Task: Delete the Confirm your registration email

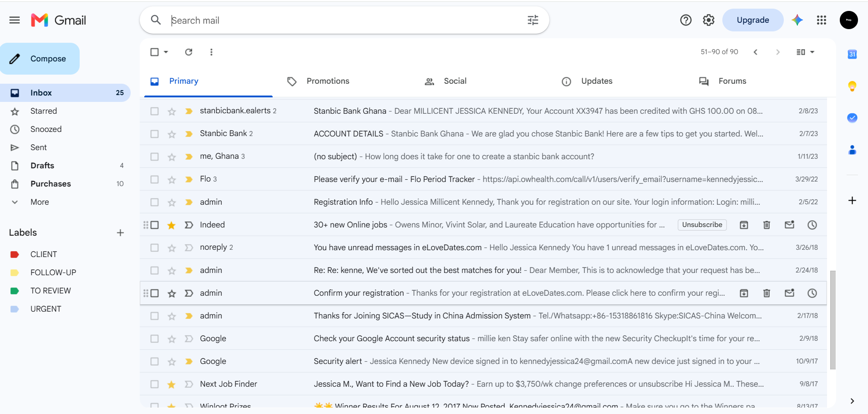Action: pyautogui.click(x=766, y=293)
